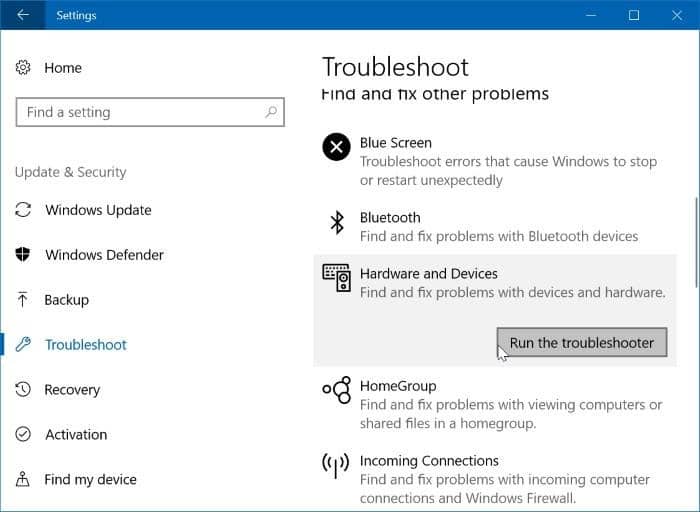Select the Troubleshoot sidebar entry
Screen dimensions: 700x512
86,345
